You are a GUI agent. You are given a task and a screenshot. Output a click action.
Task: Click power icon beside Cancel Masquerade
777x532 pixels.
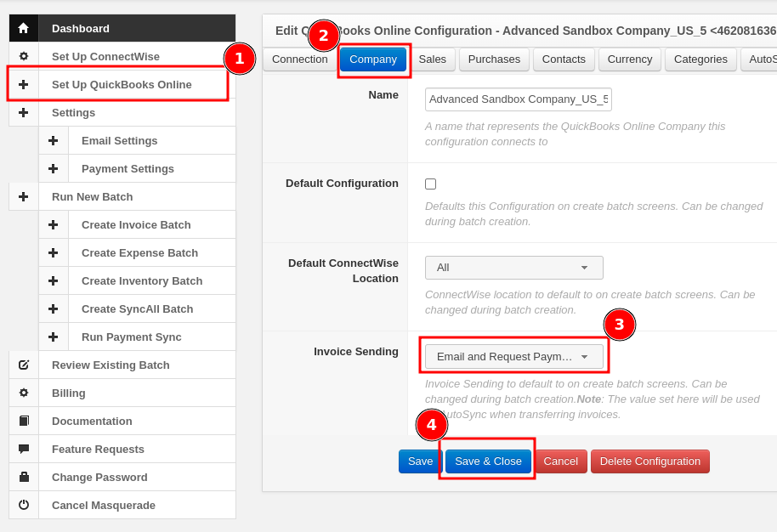coord(23,506)
